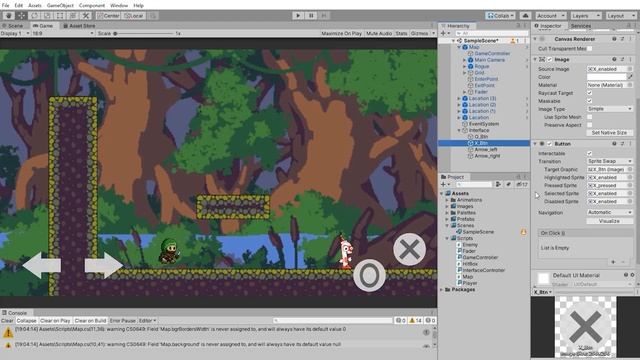The width and height of the screenshot is (640, 360).
Task: Click the Visualize button
Action: (x=610, y=221)
